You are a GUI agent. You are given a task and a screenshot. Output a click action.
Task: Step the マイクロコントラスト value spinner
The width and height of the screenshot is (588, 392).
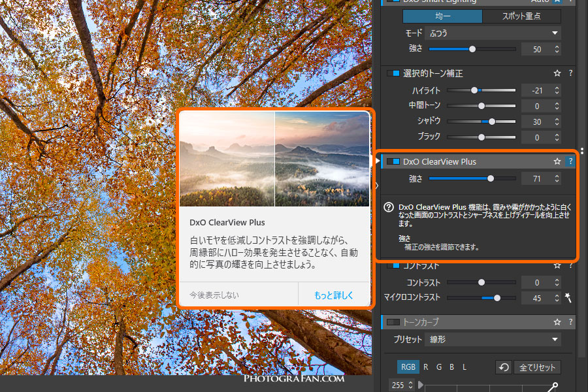557,298
